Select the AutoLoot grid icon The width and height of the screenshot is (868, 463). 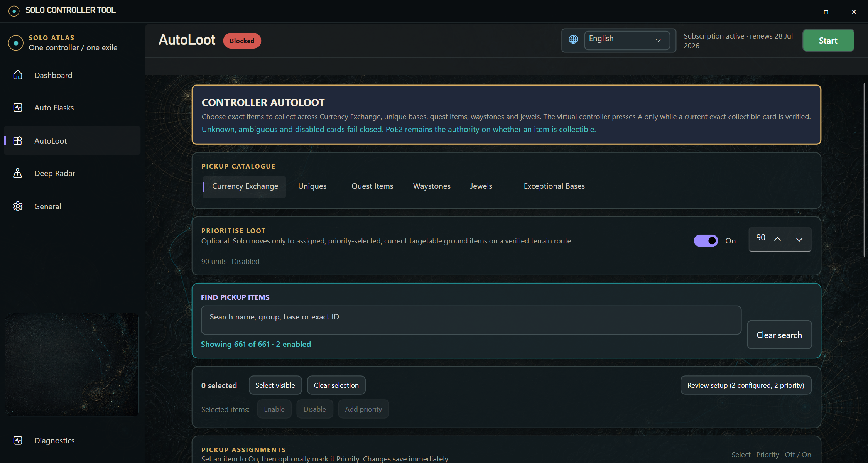click(18, 140)
